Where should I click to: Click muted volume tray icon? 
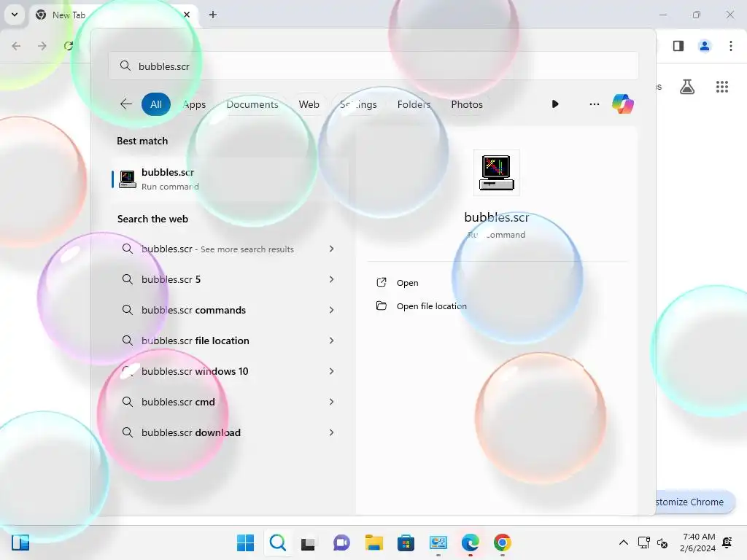tap(662, 542)
